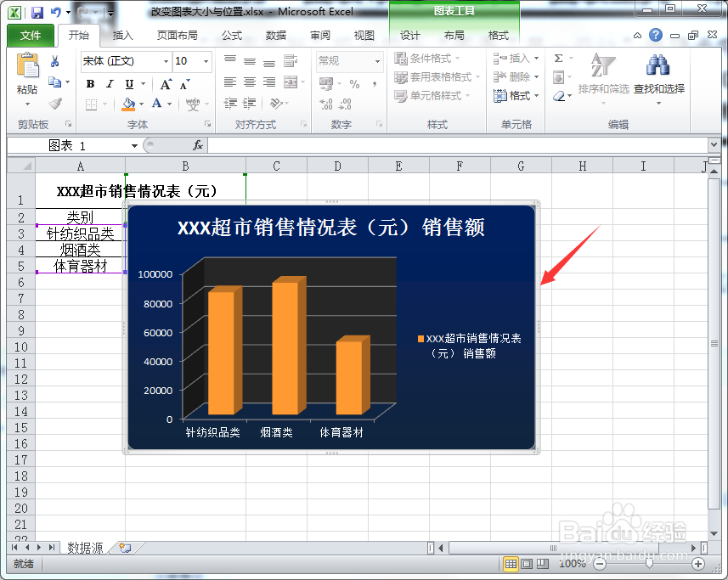Viewport: 728px width, 580px height.
Task: Switch to the Page Layout tab
Action: [x=177, y=36]
